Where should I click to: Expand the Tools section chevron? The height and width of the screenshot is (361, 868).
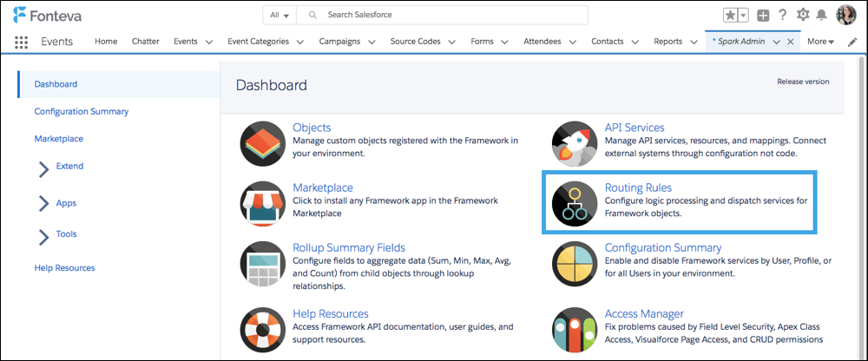click(x=43, y=236)
